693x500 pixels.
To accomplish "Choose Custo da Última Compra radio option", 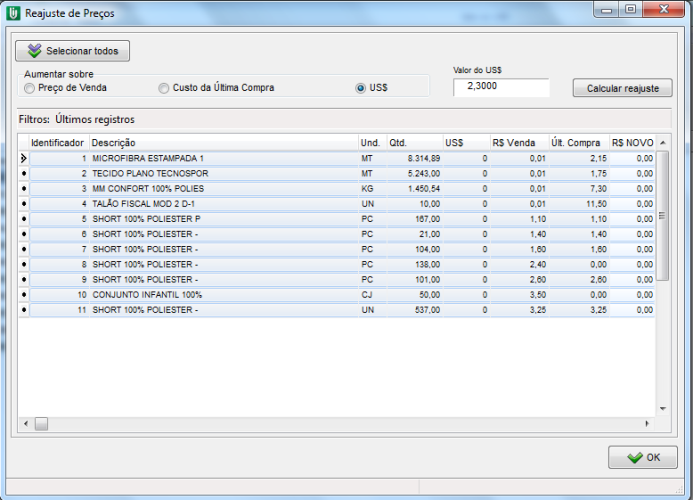I will click(x=164, y=88).
